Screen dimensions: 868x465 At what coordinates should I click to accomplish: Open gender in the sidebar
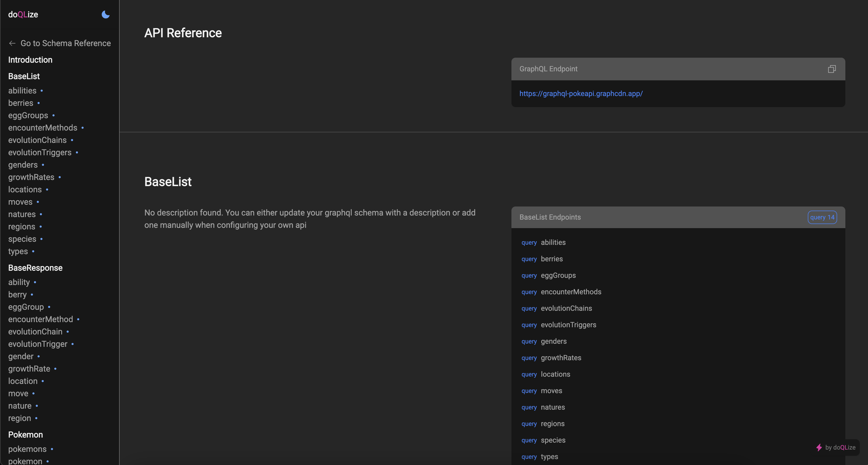click(x=21, y=356)
